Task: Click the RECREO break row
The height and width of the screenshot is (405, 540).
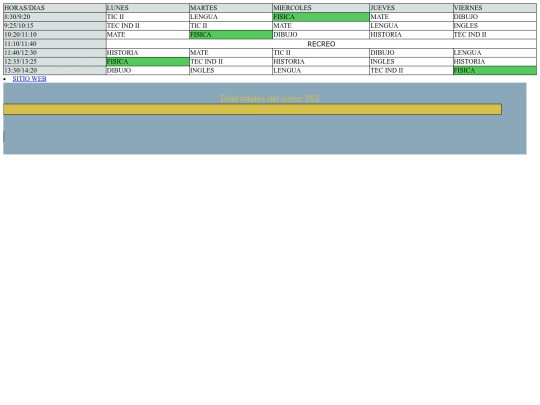Action: [x=321, y=44]
